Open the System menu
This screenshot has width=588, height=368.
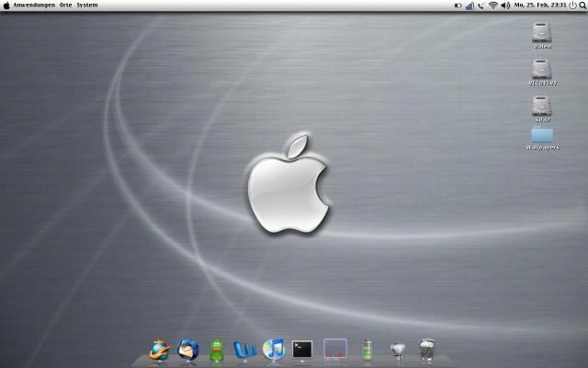point(87,6)
